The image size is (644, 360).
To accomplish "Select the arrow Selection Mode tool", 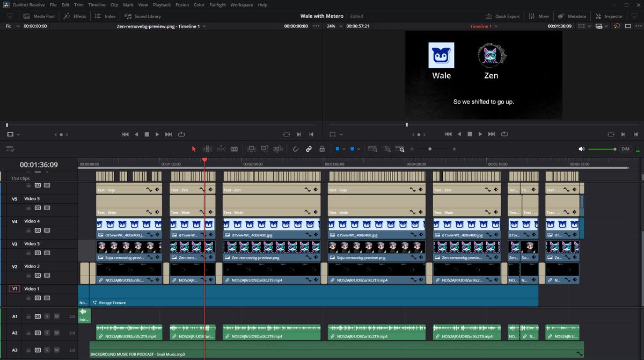I will point(194,149).
